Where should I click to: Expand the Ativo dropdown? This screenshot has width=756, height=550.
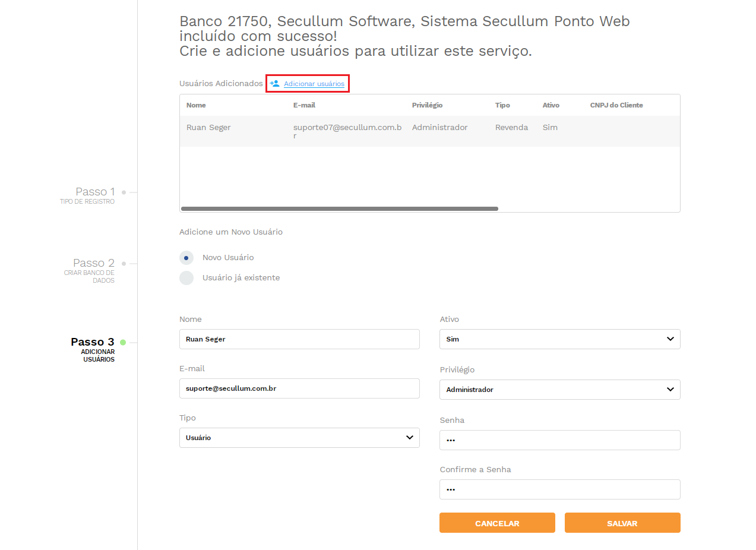[559, 339]
